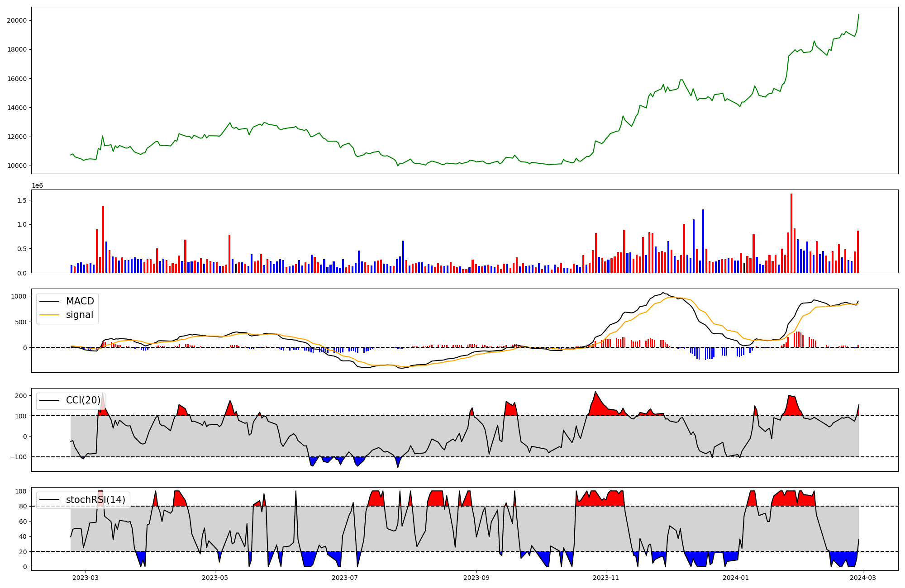
Task: Click the CCI(20) legend label
Action: 83,400
